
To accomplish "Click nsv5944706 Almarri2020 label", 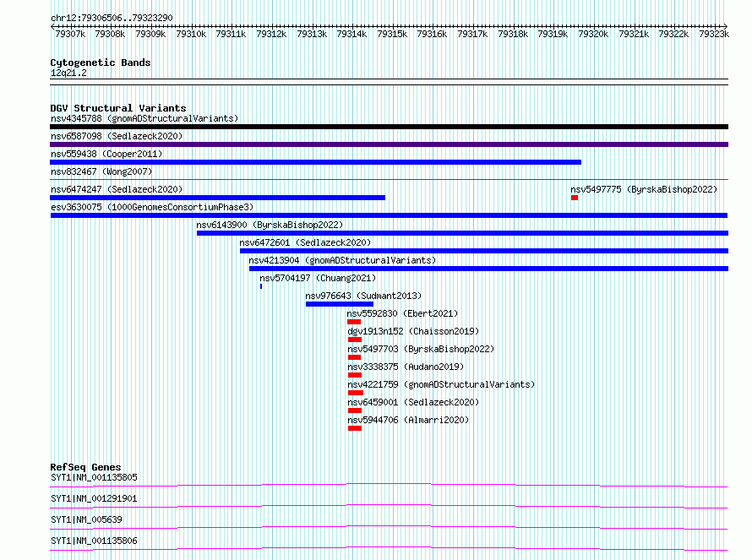I will tap(408, 420).
